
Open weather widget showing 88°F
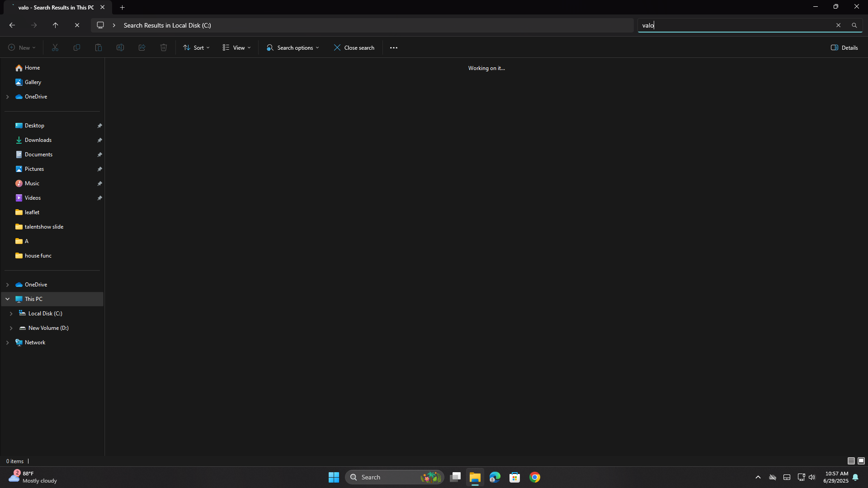[33, 477]
